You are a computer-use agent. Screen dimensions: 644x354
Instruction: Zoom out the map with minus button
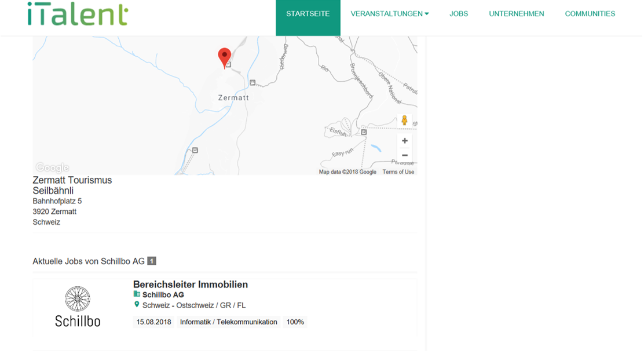click(405, 155)
